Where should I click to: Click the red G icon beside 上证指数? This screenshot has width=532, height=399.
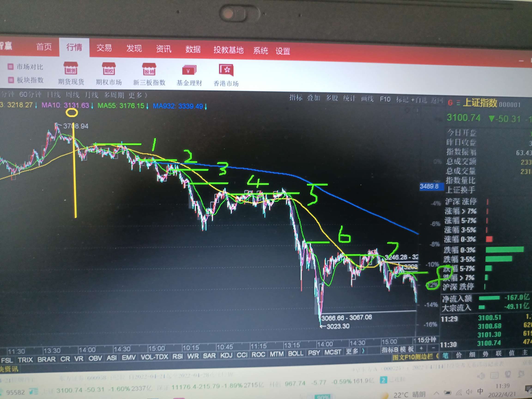click(450, 103)
